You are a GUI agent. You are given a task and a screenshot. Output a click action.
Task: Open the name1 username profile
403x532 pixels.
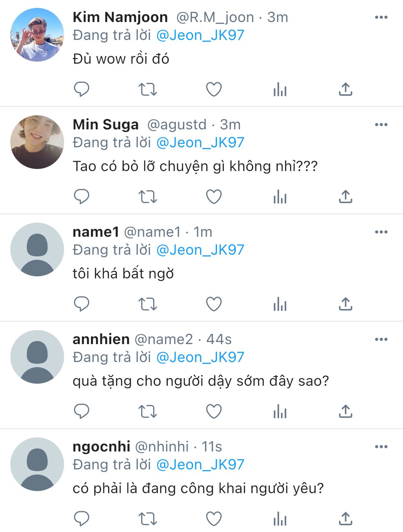pos(96,232)
